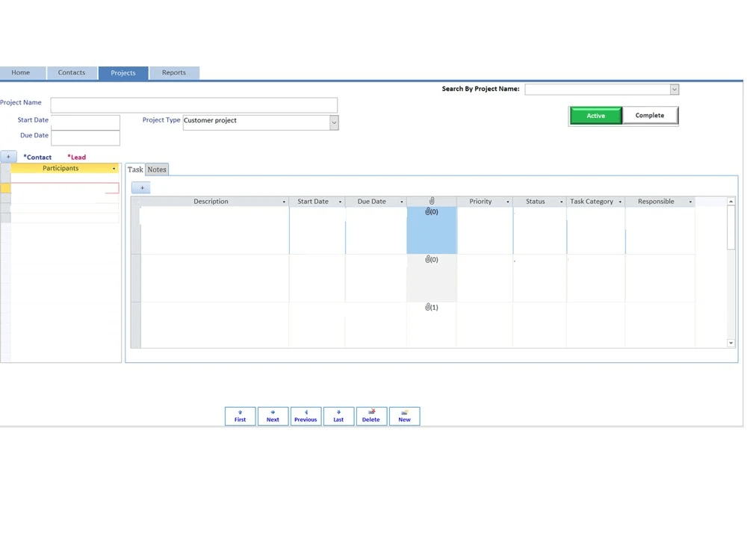Open the Priority column filter arrow
The width and height of the screenshot is (747, 560).
[x=508, y=201]
